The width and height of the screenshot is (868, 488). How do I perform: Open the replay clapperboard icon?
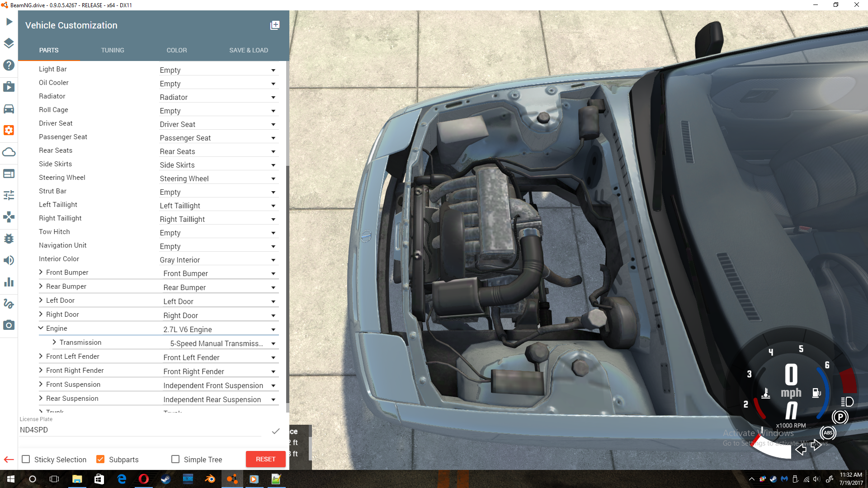tap(9, 87)
